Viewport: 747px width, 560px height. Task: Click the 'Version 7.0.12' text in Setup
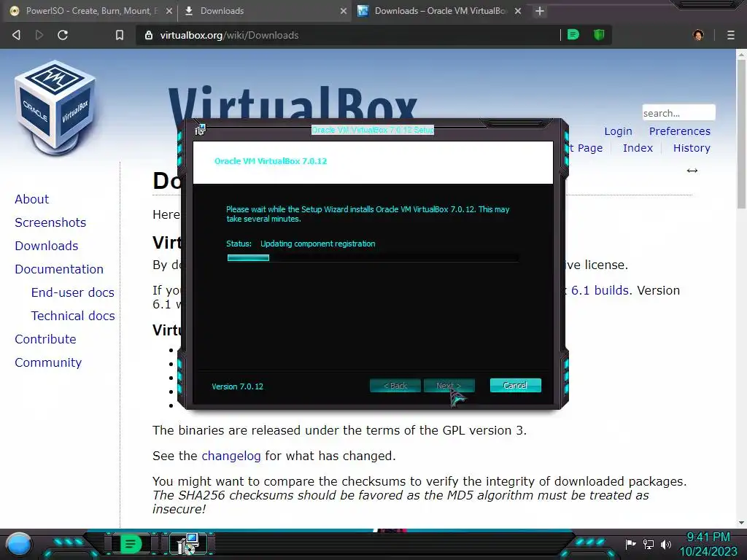coord(237,386)
